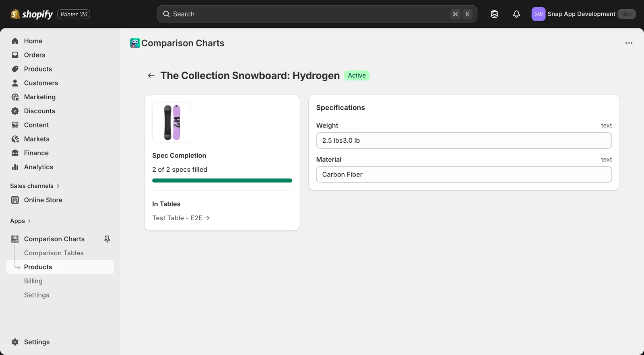
Task: Click the "Spec Completion" heading
Action: coord(179,156)
